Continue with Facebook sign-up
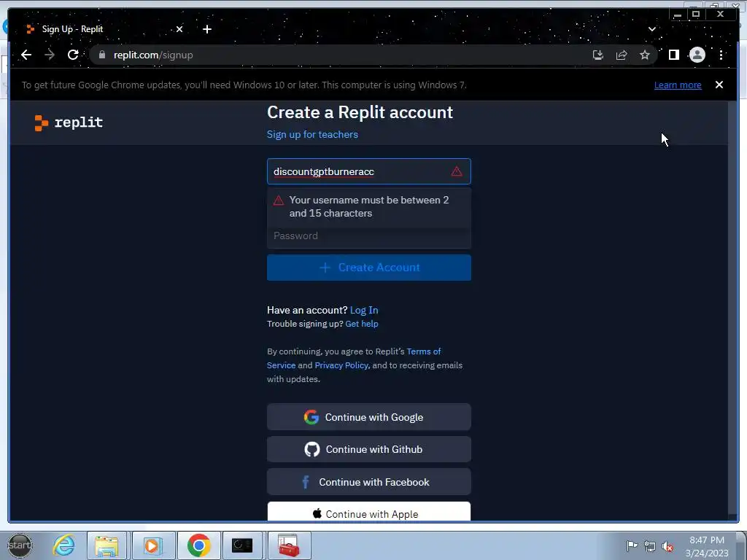Screen dimensions: 747x560 [368, 482]
